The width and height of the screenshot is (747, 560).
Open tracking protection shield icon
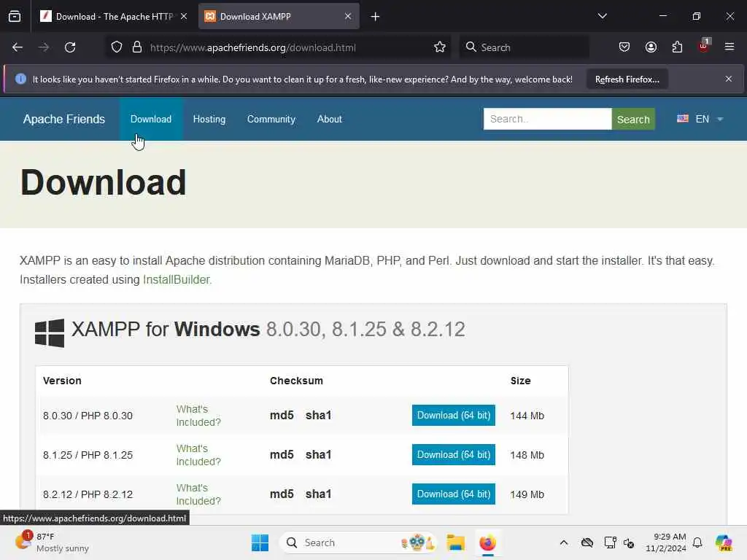click(117, 47)
